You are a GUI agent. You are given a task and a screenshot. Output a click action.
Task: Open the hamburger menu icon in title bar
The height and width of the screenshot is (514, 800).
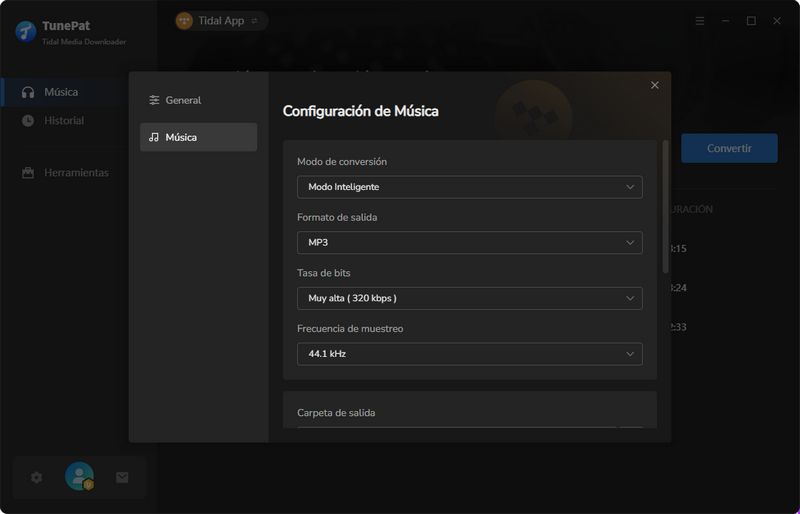(700, 21)
